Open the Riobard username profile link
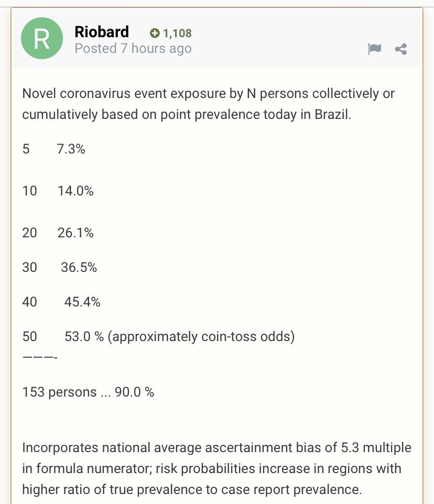Screen dimensions: 434x504 102,32
